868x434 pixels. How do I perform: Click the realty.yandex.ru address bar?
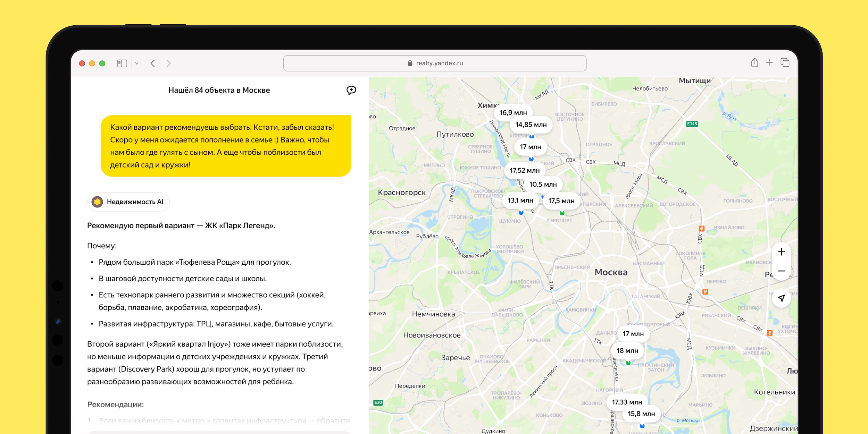[435, 63]
